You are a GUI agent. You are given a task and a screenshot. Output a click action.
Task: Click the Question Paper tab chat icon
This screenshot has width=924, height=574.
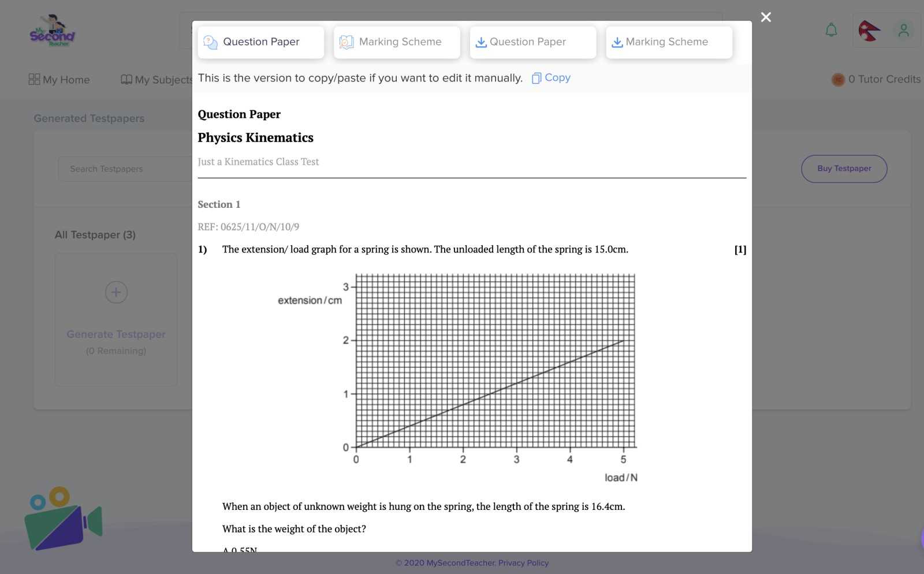click(211, 42)
